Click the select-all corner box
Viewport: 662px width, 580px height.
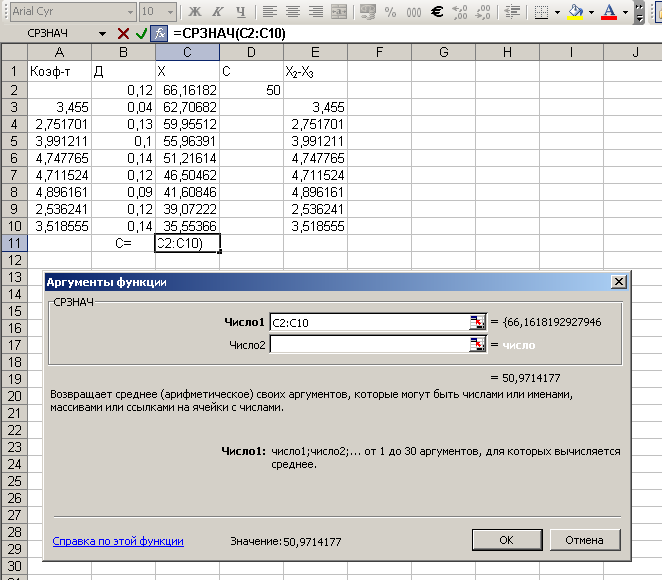pos(14,52)
